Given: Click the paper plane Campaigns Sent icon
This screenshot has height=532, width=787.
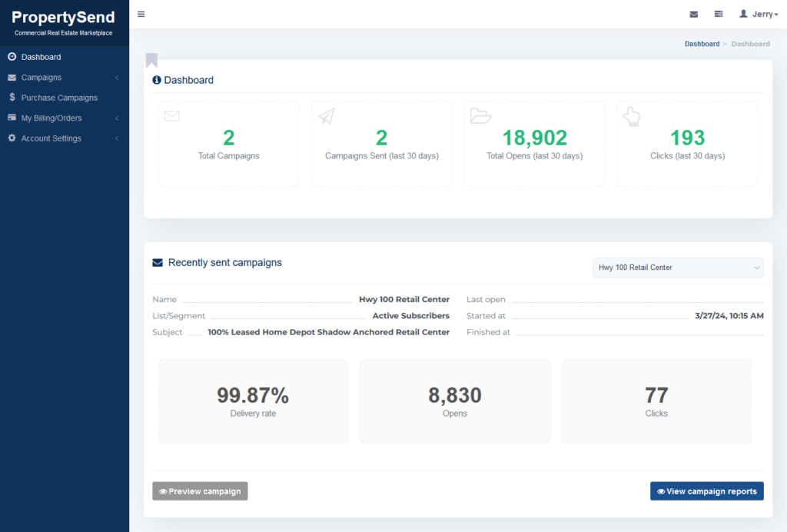Looking at the screenshot, I should point(326,115).
